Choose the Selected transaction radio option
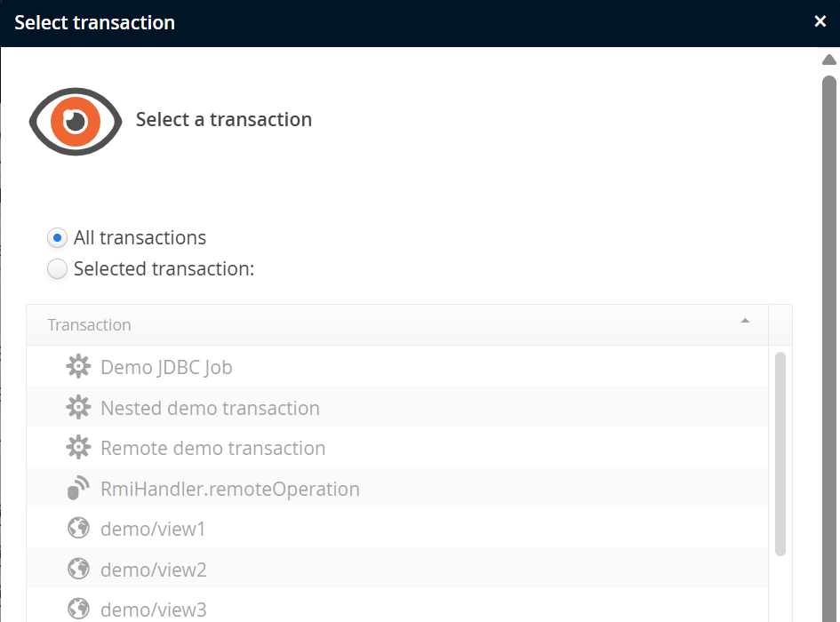 [x=57, y=269]
